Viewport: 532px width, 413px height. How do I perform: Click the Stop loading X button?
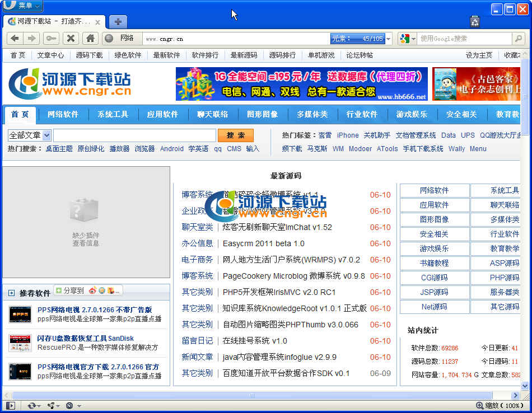pos(70,38)
